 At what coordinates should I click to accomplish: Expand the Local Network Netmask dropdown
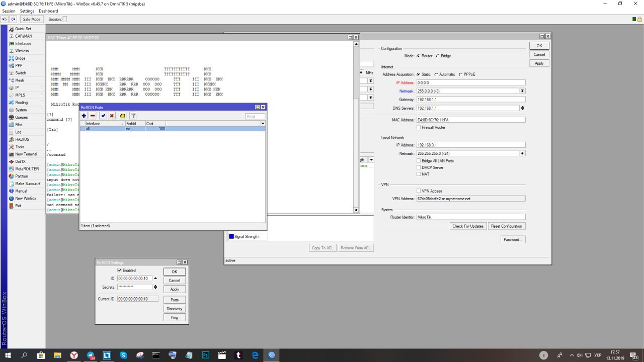[523, 153]
